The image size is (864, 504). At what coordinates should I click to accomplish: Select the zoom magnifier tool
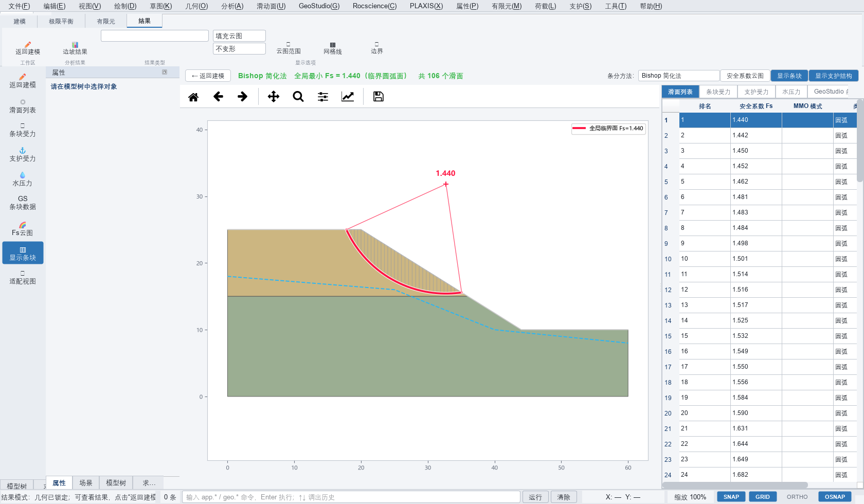click(298, 97)
